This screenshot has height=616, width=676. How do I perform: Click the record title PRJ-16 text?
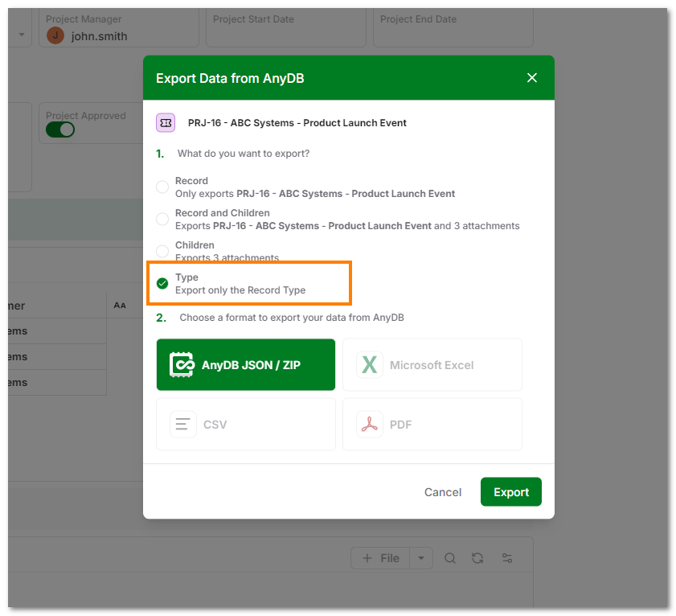297,123
